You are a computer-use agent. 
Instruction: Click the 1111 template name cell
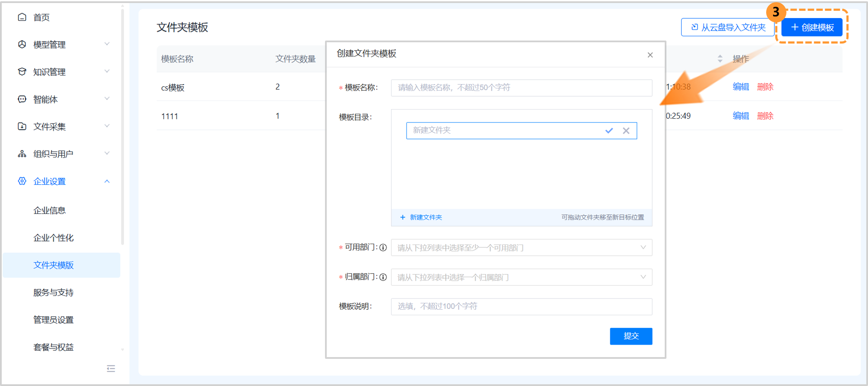coord(170,116)
